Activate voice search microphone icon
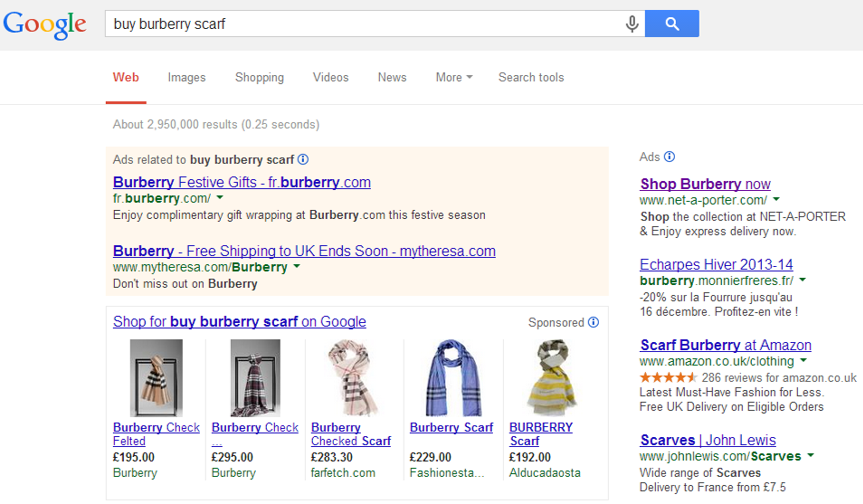Viewport: 863px width, 504px height. 632,24
